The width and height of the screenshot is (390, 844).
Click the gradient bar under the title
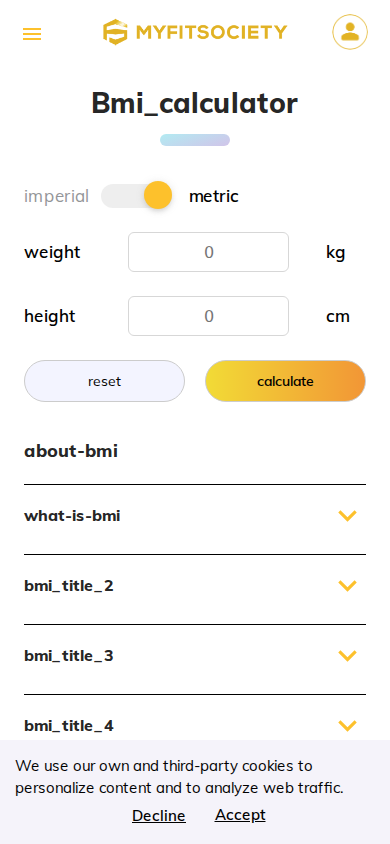pyautogui.click(x=195, y=140)
